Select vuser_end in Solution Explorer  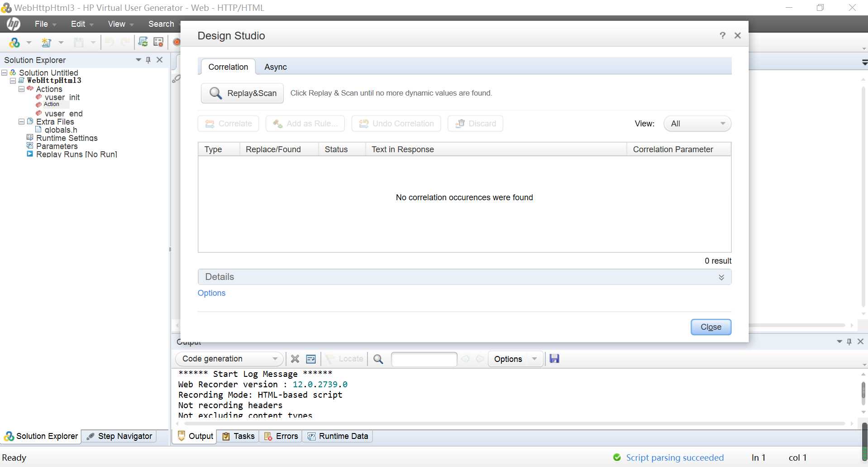[63, 114]
